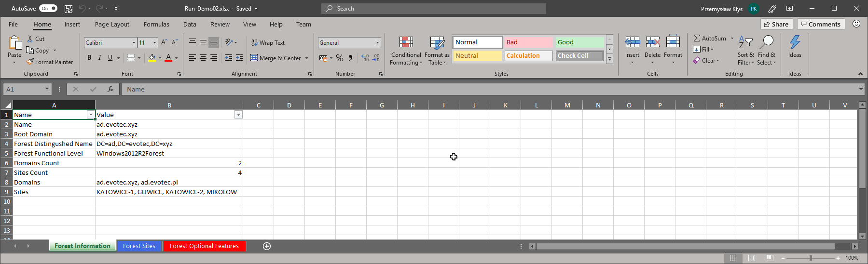Switch to Forest Optional Features sheet
Viewport: 868px width, 264px height.
point(204,246)
